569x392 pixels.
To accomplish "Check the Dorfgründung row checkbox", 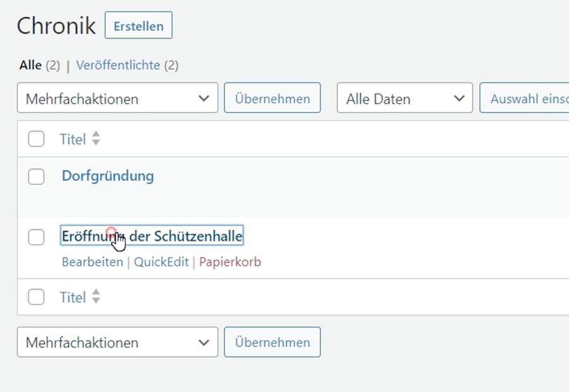I will (37, 177).
